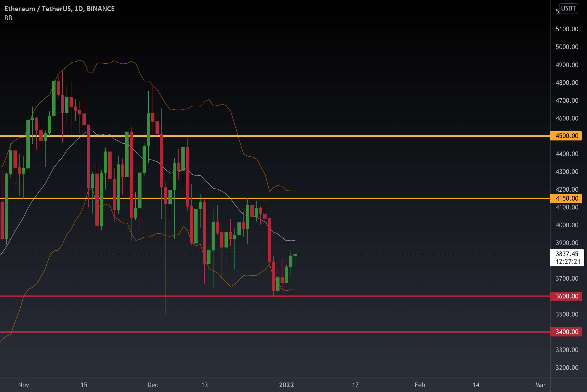Click the 5100.00 price axis label

coord(567,29)
